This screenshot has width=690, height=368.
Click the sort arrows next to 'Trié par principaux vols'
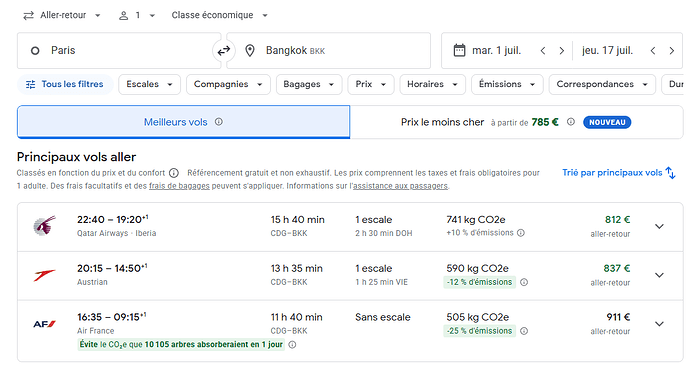(670, 173)
